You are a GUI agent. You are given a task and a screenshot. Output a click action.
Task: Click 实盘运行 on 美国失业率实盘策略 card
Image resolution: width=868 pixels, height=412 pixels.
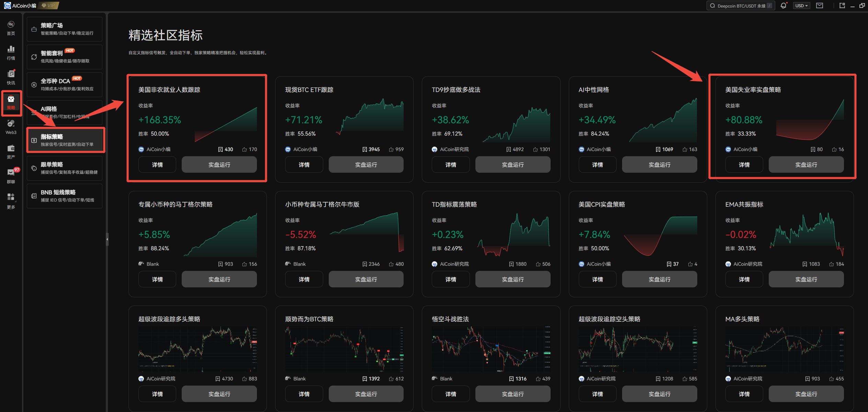806,165
